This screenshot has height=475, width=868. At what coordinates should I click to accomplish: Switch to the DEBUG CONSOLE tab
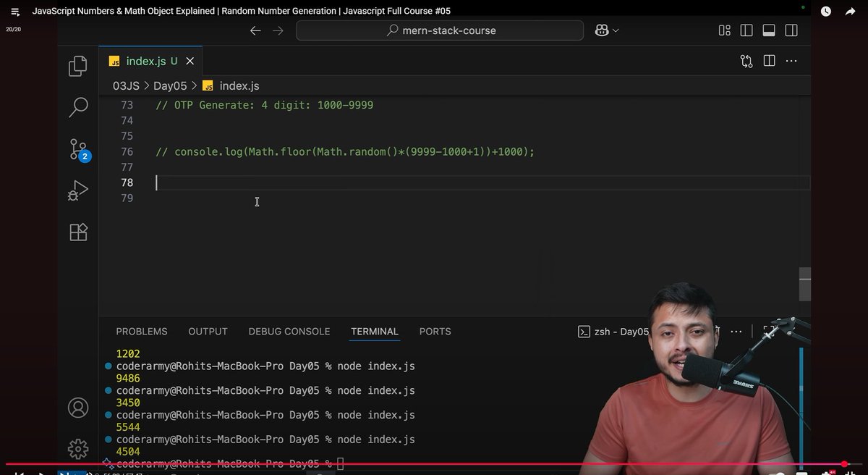tap(289, 331)
